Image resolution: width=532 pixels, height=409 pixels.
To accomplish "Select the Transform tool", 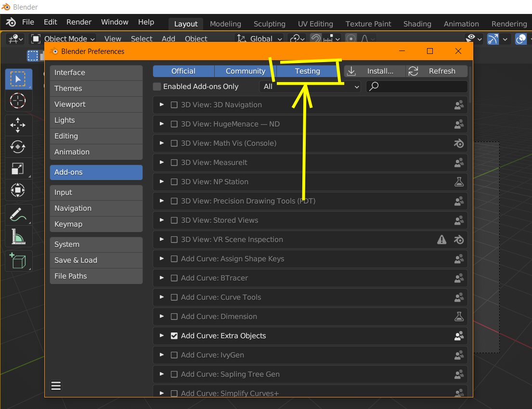I will [x=18, y=190].
